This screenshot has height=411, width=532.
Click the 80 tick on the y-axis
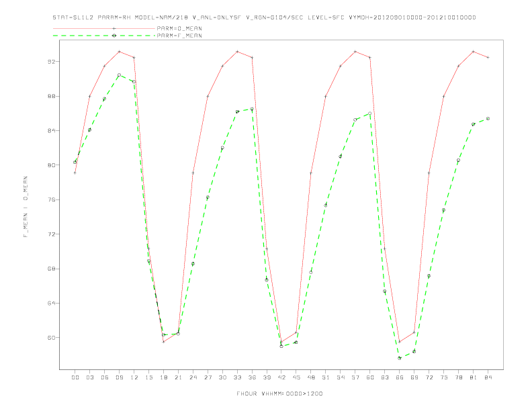coord(51,165)
